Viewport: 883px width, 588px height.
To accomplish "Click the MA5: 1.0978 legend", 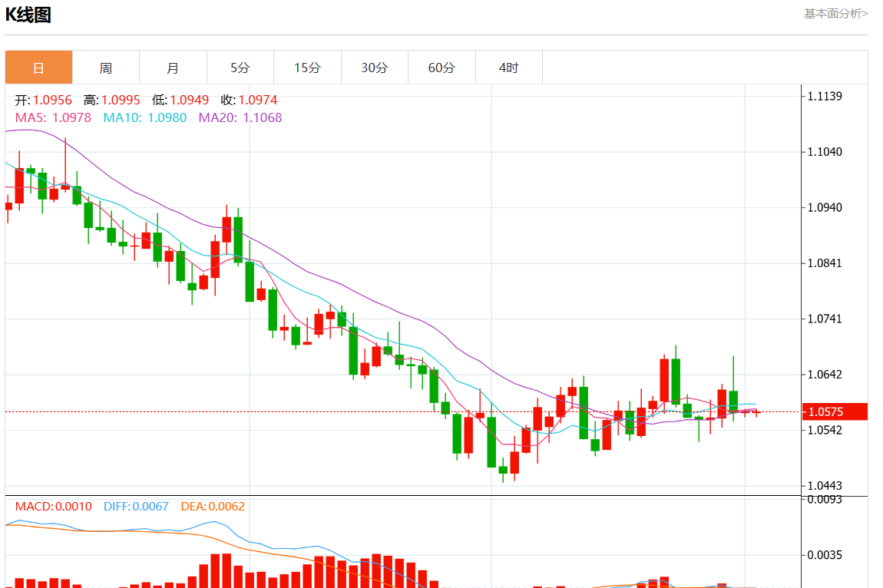I will click(x=53, y=117).
